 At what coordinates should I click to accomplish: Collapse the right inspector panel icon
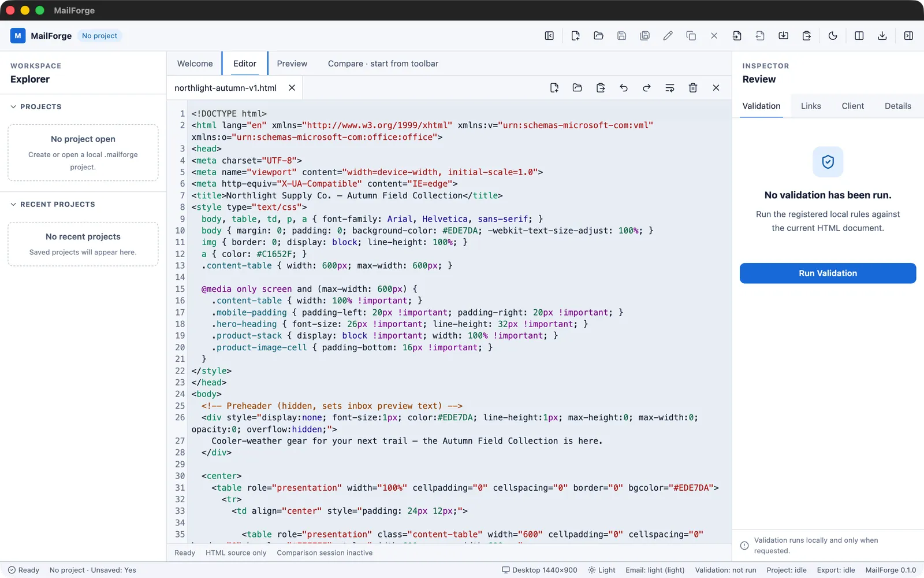point(908,36)
